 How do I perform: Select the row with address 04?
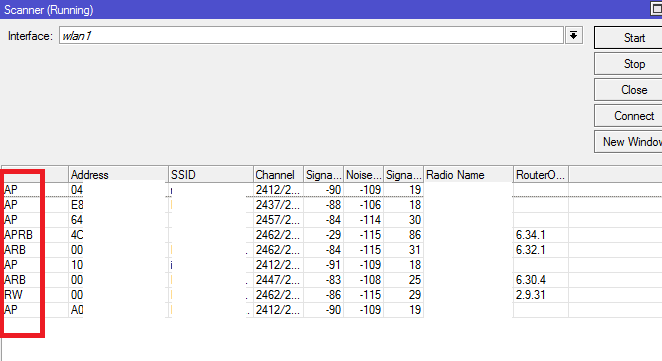[x=331, y=190]
